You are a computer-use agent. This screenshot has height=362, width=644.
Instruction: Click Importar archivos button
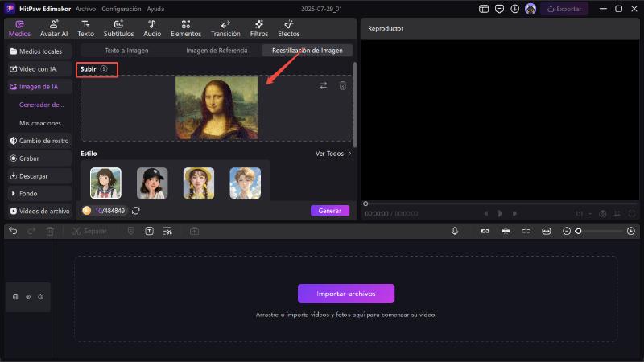[346, 294]
